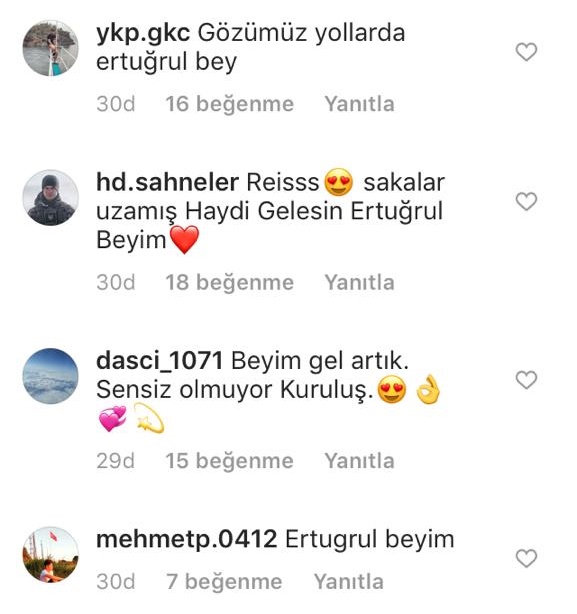
Task: Reply to ykp.gkc's comment with Yanıtla
Action: click(359, 104)
